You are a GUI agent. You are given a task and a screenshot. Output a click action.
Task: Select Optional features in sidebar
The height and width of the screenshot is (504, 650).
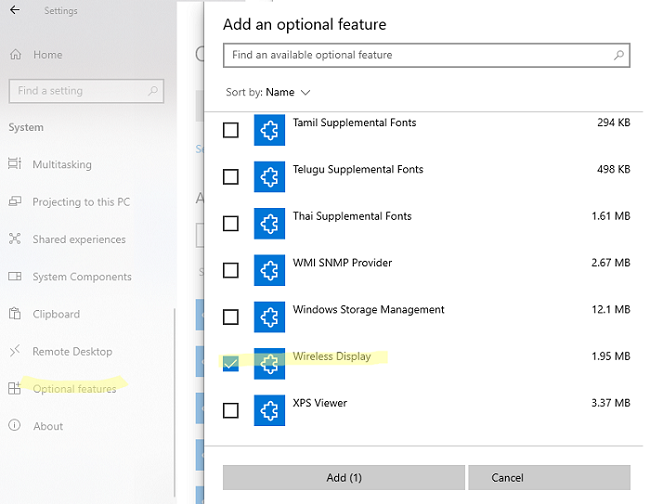point(75,389)
